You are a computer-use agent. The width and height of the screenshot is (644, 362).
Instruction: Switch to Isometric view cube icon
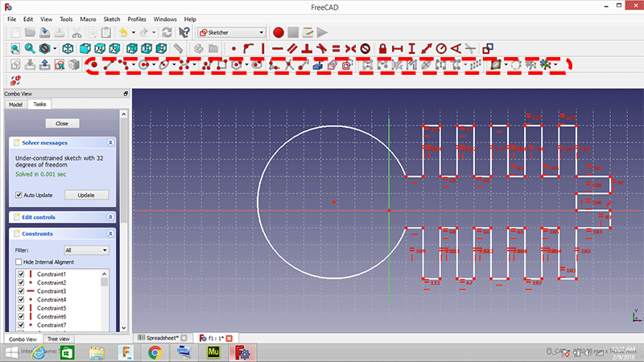(x=68, y=49)
